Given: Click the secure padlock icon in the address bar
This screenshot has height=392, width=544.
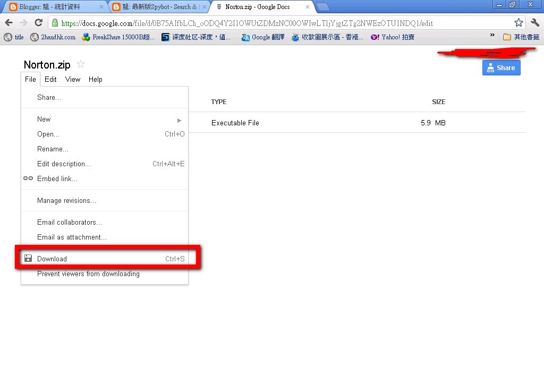Looking at the screenshot, I should coord(55,23).
